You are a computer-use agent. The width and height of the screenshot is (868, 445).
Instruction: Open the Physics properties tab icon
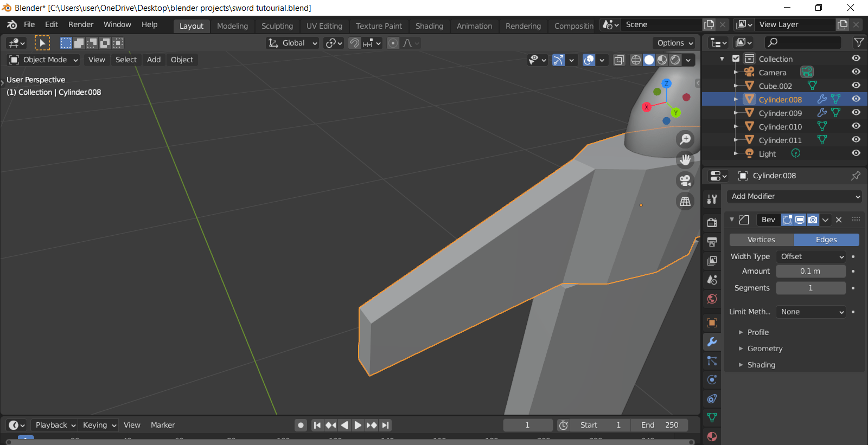(x=712, y=379)
